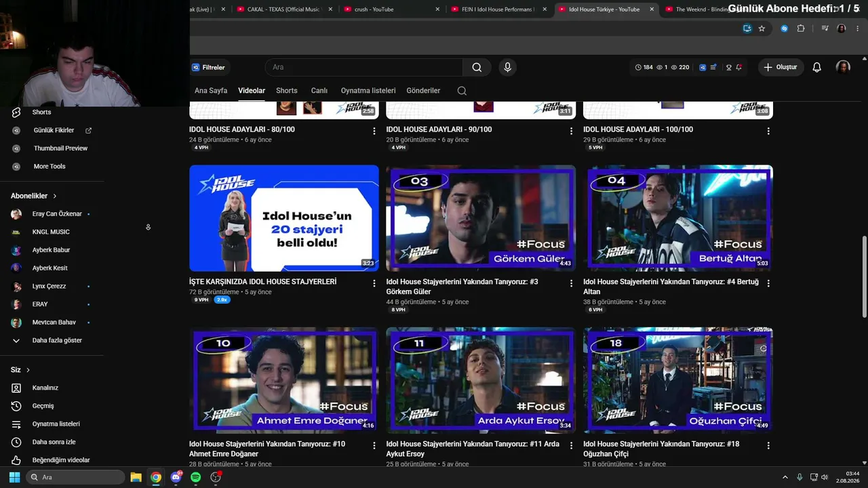Open Chrome media controls icon
The image size is (868, 488).
click(825, 28)
